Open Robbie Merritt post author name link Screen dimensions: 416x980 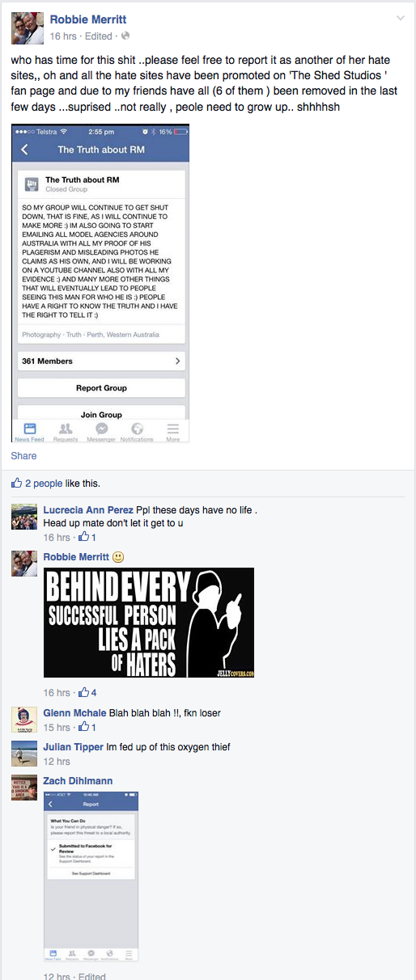coord(88,19)
